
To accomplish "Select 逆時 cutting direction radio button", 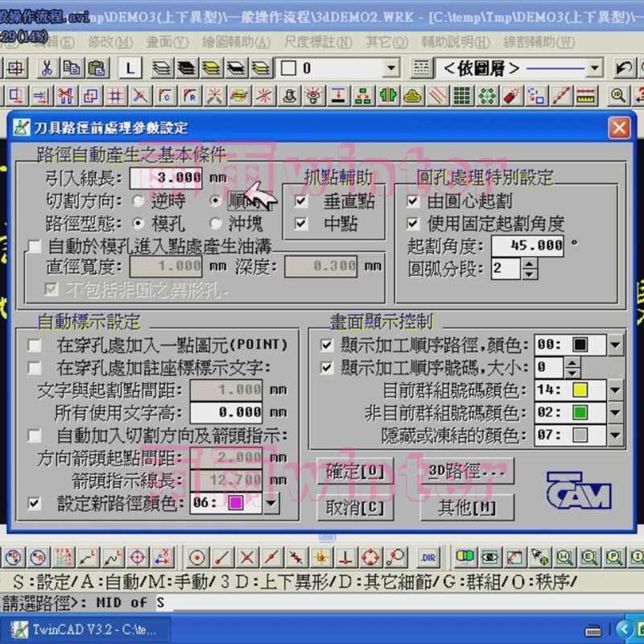I will point(138,200).
